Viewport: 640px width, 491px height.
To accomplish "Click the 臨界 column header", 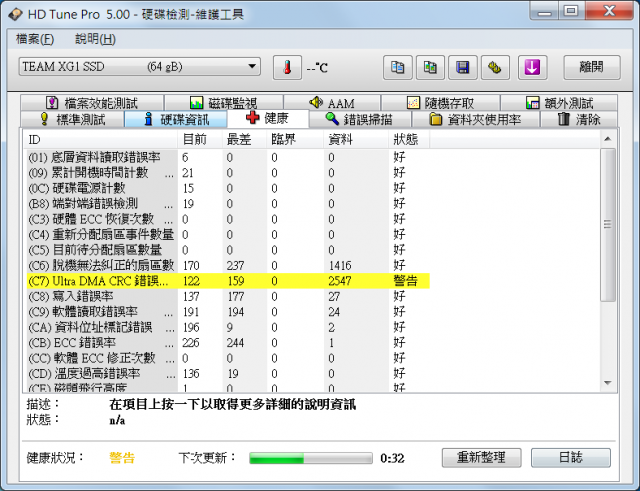I will pyautogui.click(x=295, y=140).
